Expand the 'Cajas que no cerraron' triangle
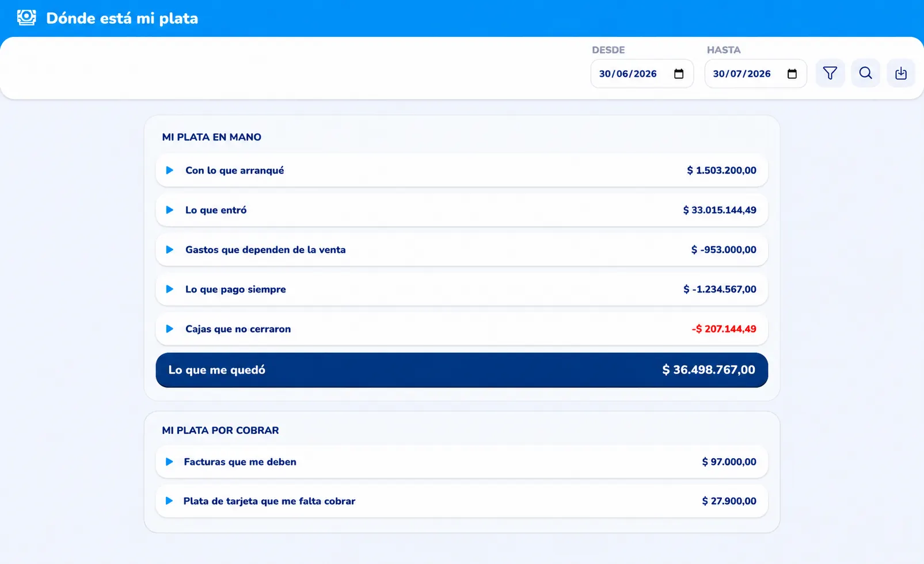The image size is (924, 564). pyautogui.click(x=170, y=329)
